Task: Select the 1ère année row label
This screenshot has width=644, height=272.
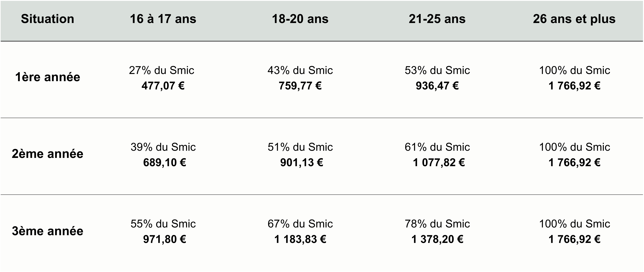Action: 48,77
